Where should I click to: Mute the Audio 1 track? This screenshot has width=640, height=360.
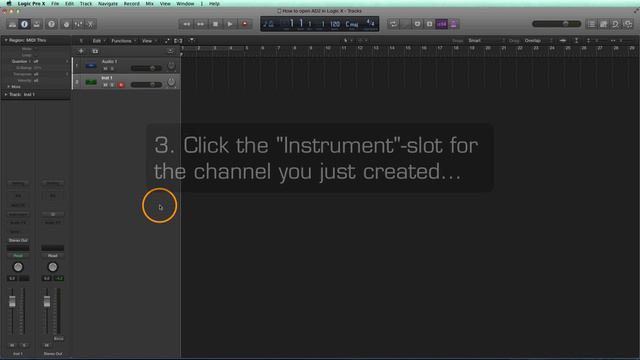105,69
